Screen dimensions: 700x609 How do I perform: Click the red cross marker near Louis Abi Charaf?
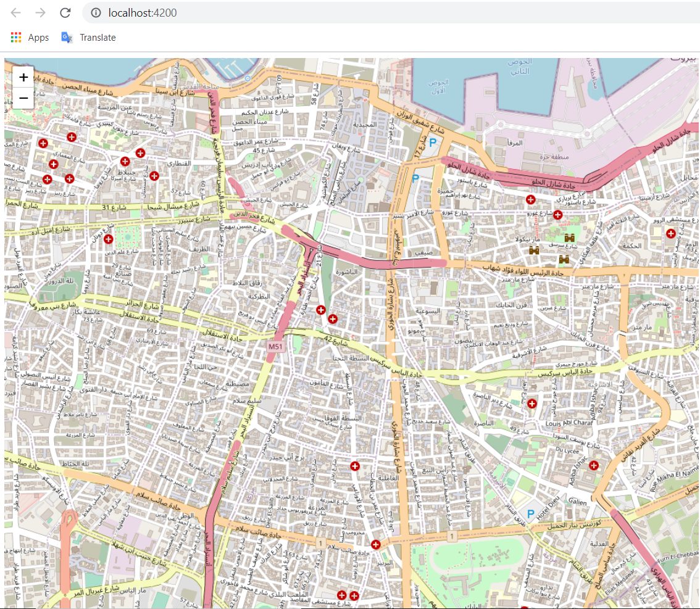click(531, 404)
